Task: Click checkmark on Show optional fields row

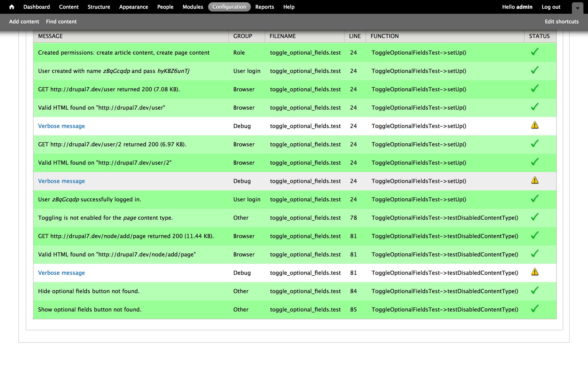Action: point(534,309)
